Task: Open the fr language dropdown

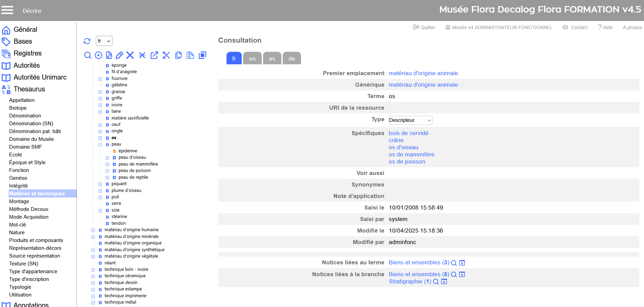Action: click(x=104, y=41)
